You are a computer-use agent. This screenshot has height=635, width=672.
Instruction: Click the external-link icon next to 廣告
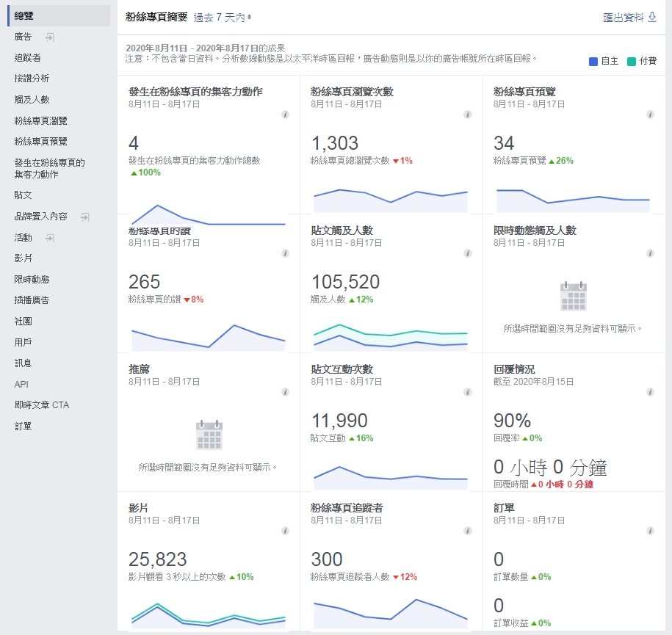pyautogui.click(x=50, y=37)
